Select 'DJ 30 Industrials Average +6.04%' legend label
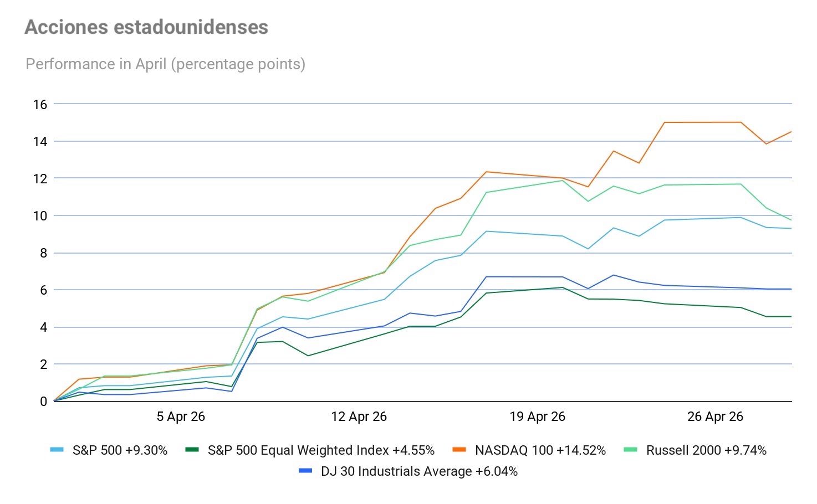 419,471
